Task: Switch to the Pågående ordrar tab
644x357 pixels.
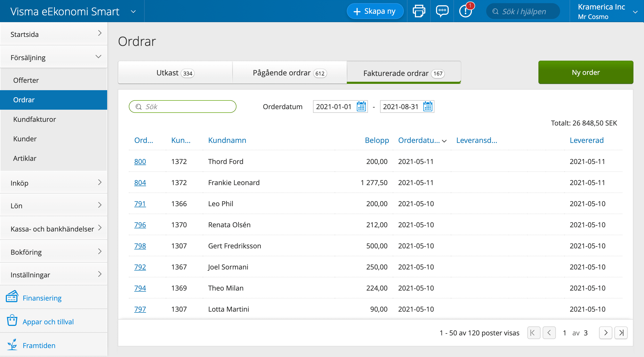Action: [290, 73]
